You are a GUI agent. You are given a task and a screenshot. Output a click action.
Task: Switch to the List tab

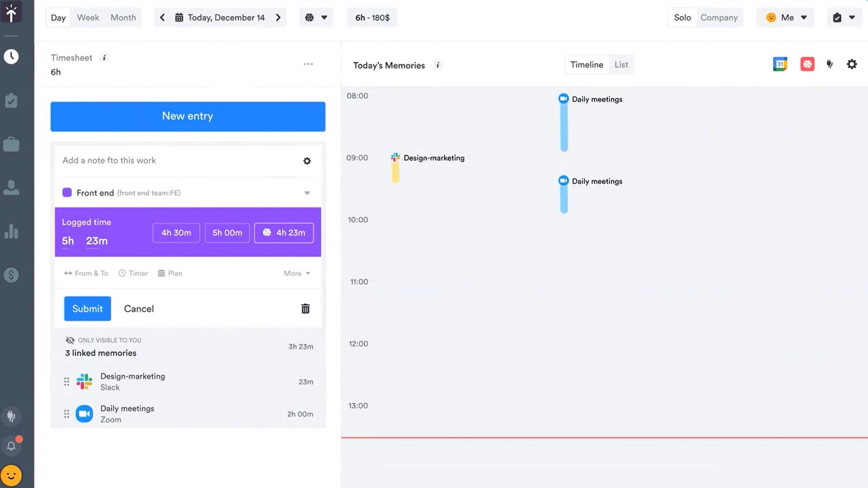(x=621, y=64)
